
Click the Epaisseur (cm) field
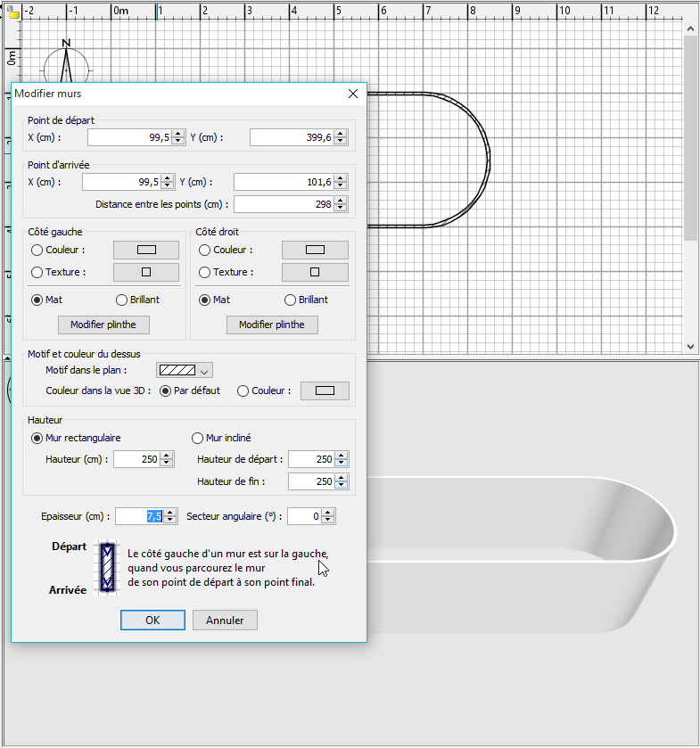[x=140, y=516]
